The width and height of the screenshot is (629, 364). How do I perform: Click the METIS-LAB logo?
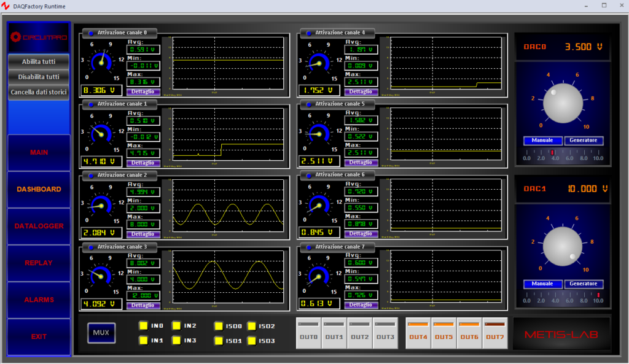tap(561, 335)
